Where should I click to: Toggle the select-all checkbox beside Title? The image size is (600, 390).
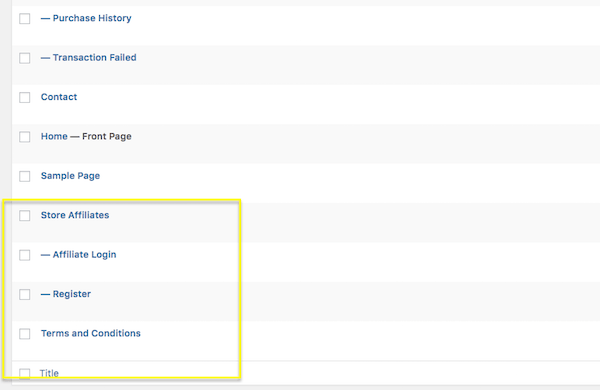tap(25, 374)
